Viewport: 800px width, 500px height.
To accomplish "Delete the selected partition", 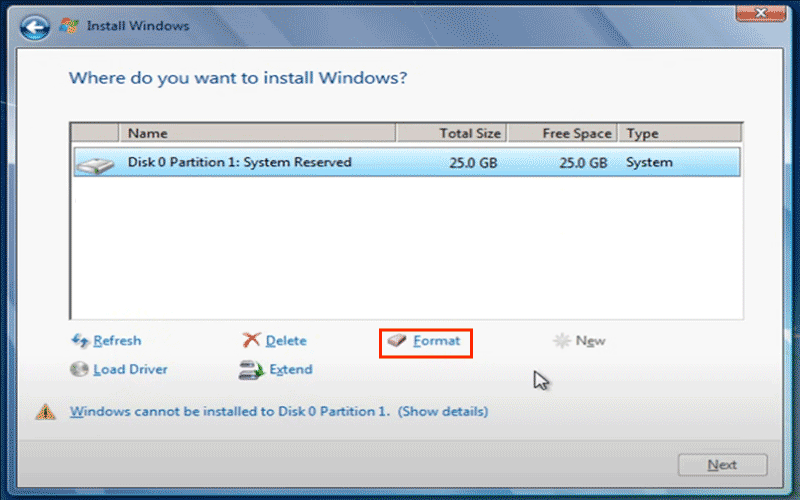I will click(x=286, y=340).
